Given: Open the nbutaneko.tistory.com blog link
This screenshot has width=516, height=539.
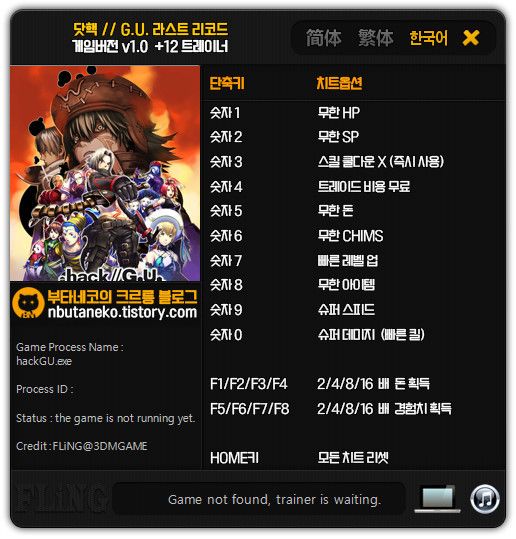Looking at the screenshot, I should 122,312.
